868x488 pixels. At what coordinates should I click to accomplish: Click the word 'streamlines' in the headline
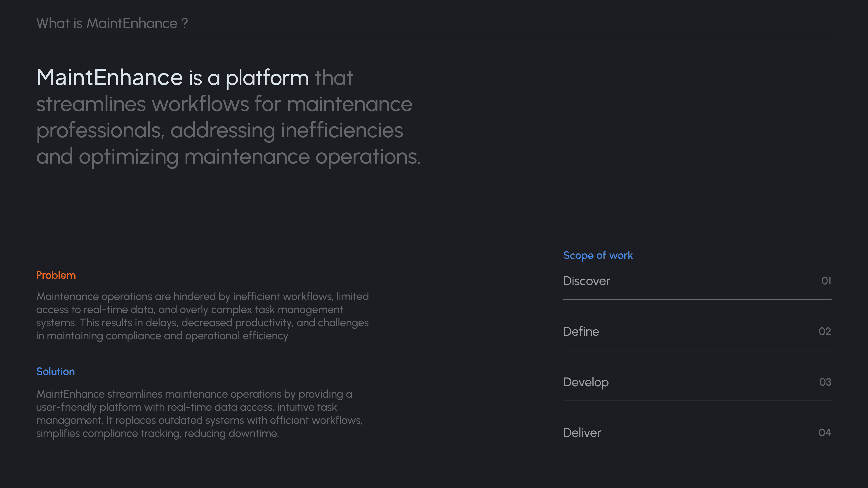(x=91, y=104)
